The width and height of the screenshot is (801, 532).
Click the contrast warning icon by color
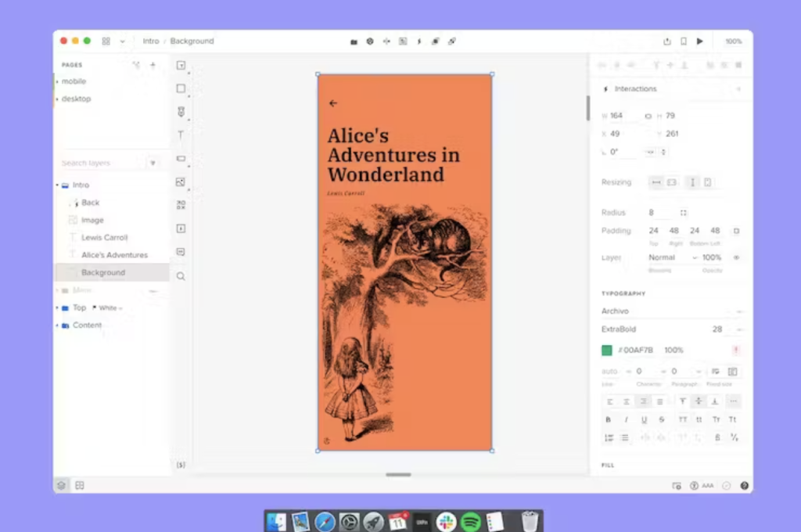736,350
